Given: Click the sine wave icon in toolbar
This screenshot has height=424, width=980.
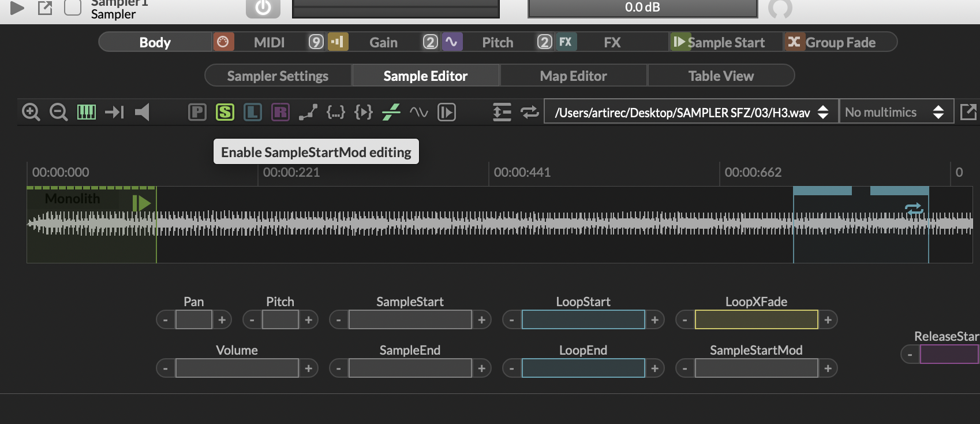Looking at the screenshot, I should coord(419,112).
